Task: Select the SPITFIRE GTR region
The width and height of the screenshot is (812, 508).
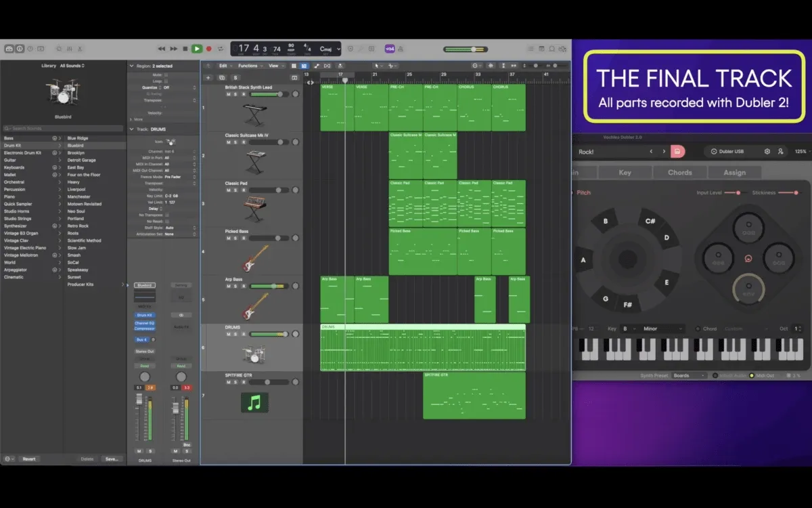Action: [474, 395]
